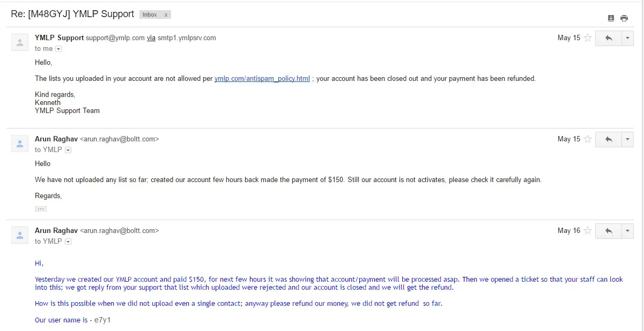Viewport: 644px width, 331px height.
Task: Reply to Arun Raghav's May 16 email
Action: pos(609,231)
